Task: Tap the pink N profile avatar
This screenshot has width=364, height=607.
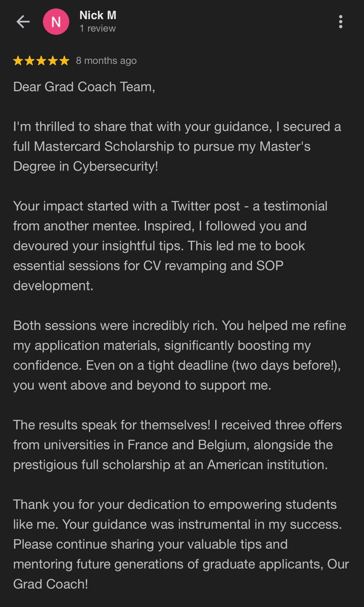Action: 56,21
